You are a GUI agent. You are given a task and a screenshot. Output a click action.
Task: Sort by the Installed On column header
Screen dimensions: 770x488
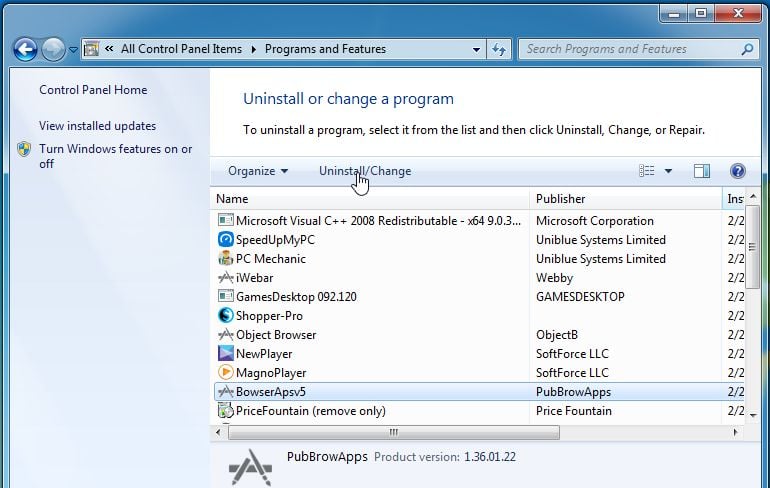(x=735, y=199)
